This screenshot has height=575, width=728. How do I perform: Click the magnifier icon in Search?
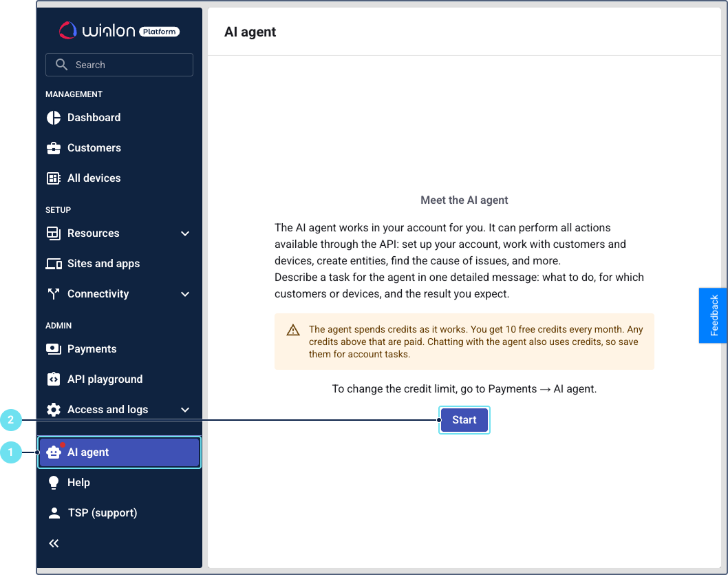61,65
